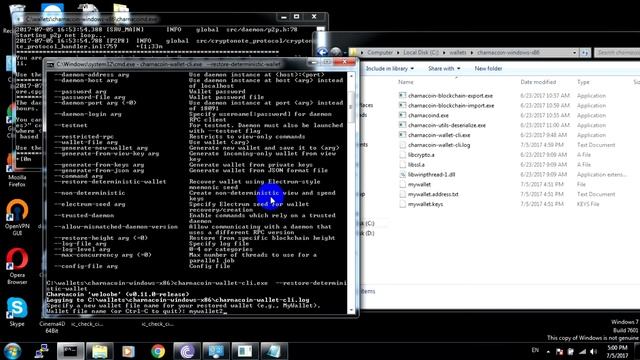Viewport: 640px width, 360px height.
Task: Click the taskbar clock showing 5:00 PM
Action: 617,351
